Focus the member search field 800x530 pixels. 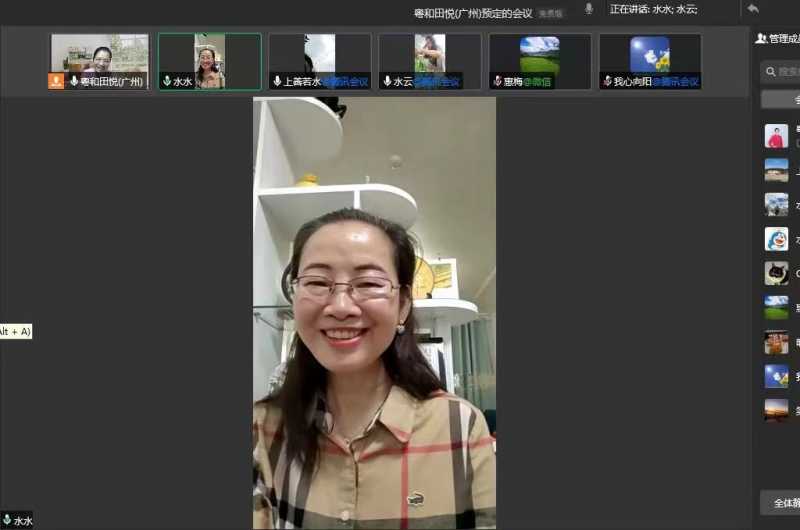(x=782, y=70)
